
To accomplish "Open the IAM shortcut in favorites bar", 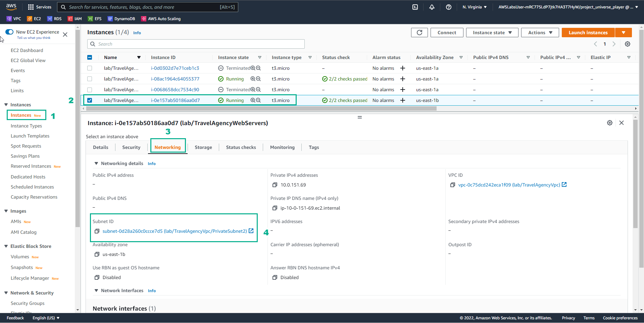I will (x=75, y=19).
